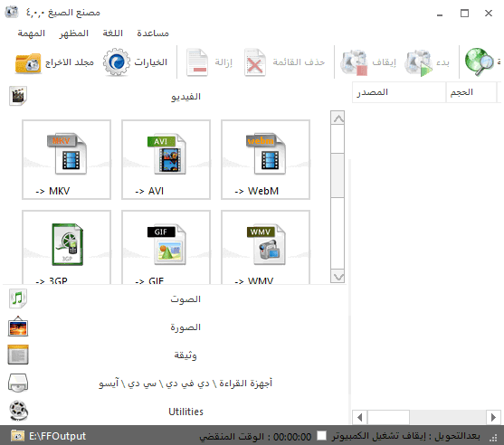The width and height of the screenshot is (504, 445).
Task: Select the GIF format icon
Action: coord(166,244)
